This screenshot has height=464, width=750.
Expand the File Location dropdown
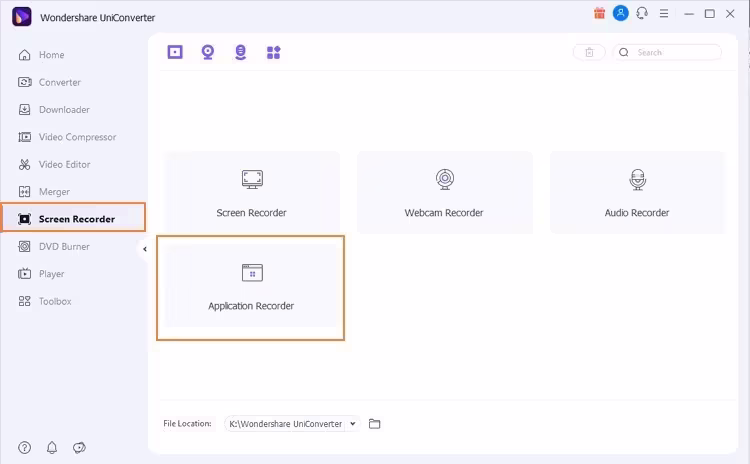tap(353, 423)
